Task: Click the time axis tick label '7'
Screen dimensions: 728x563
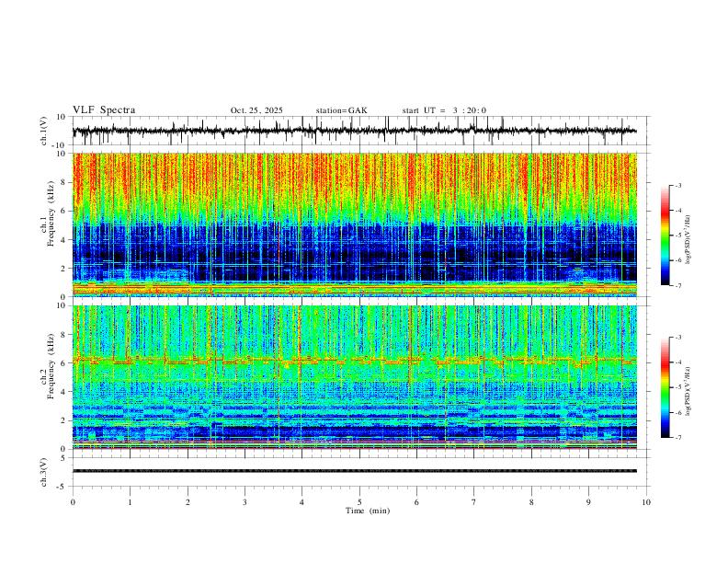Action: click(474, 502)
